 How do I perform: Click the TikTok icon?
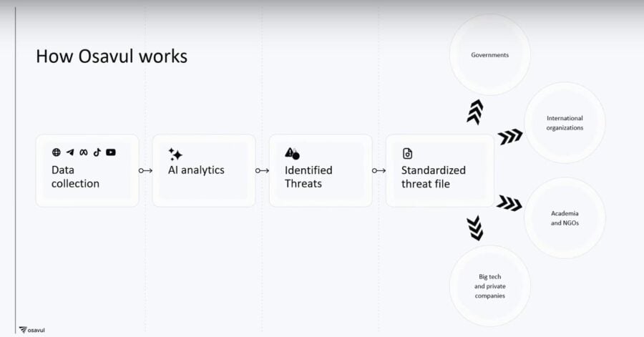point(97,152)
